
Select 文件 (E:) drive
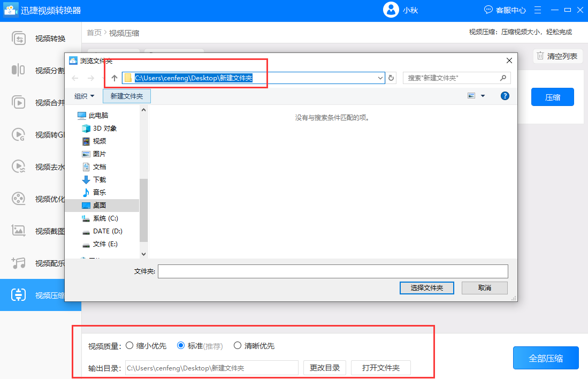100,244
